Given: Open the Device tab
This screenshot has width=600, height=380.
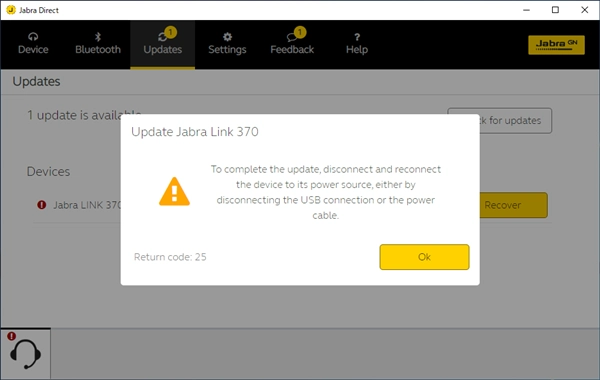Looking at the screenshot, I should 33,44.
